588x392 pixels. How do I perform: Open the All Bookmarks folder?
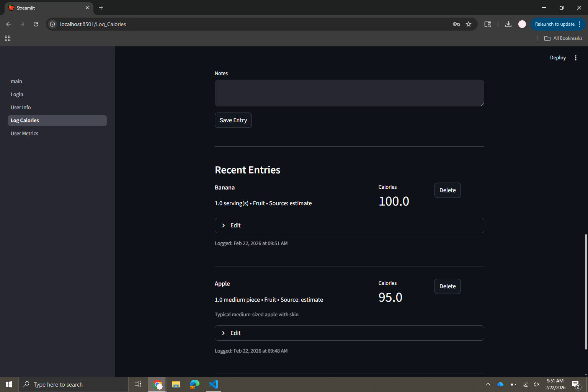coord(563,38)
